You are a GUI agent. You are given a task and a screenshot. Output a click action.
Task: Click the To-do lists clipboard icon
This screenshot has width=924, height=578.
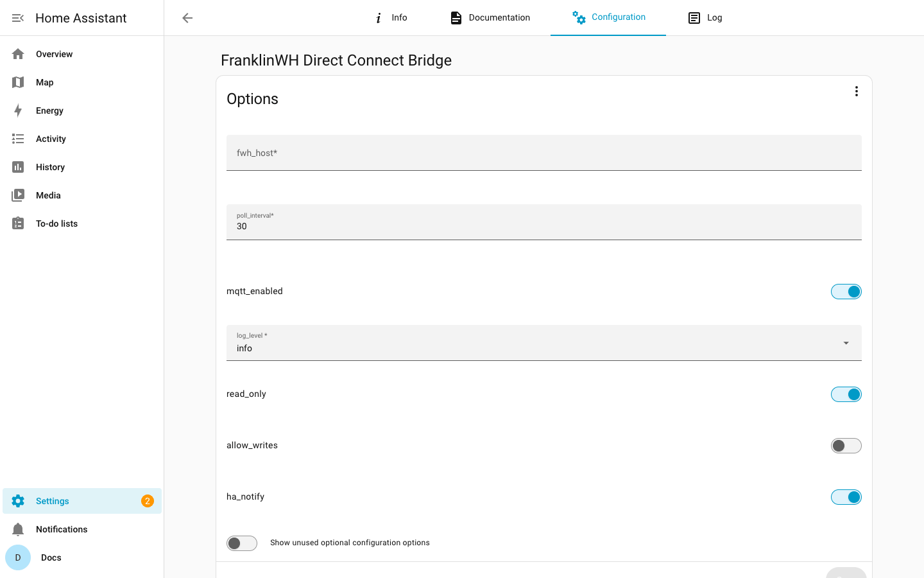(18, 223)
